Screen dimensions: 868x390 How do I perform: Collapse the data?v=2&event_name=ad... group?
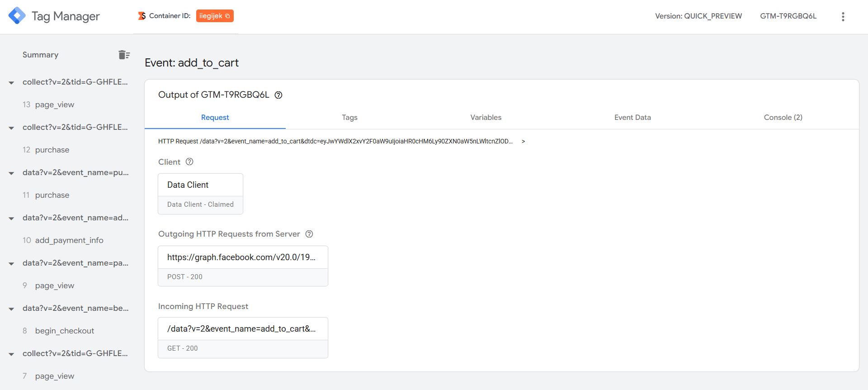click(11, 219)
